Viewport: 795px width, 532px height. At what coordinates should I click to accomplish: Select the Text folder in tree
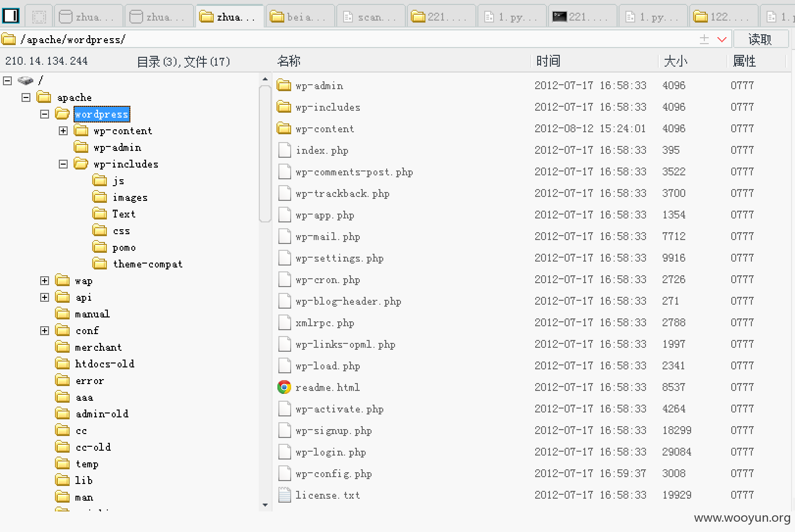point(124,214)
